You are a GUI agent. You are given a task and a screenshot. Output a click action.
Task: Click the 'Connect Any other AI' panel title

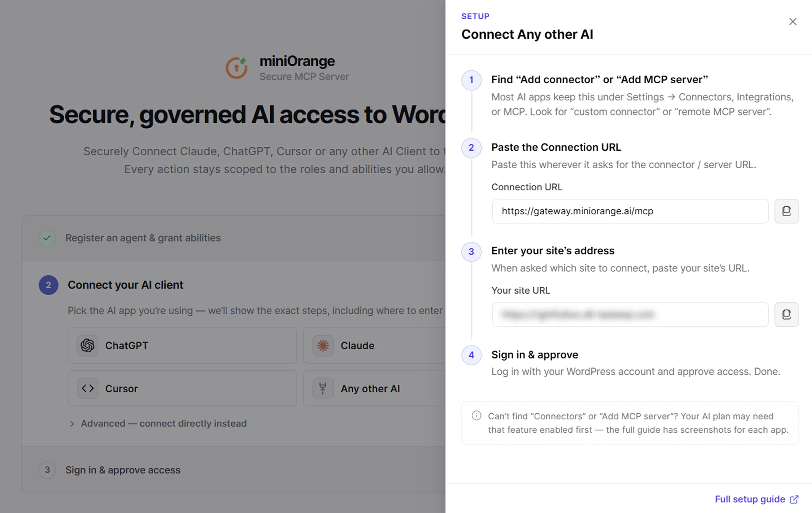[527, 34]
